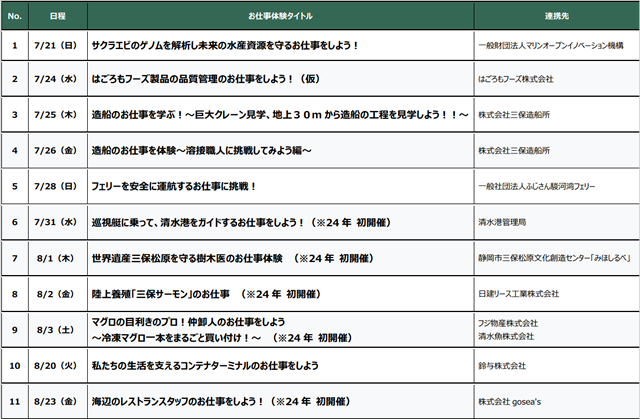Click partner 'フジ物産株式会社'

pyautogui.click(x=508, y=324)
